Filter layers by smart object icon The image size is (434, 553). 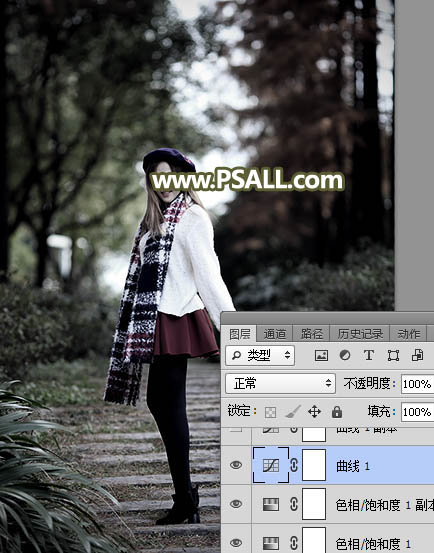[x=417, y=355]
